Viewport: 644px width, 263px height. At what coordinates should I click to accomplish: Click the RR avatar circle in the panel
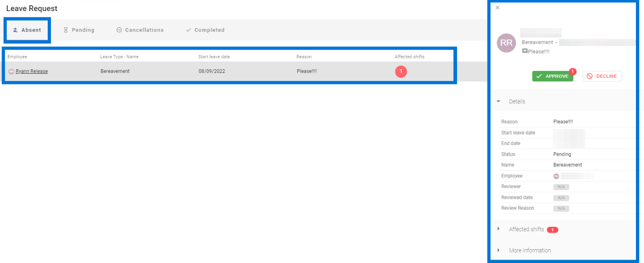(x=506, y=43)
